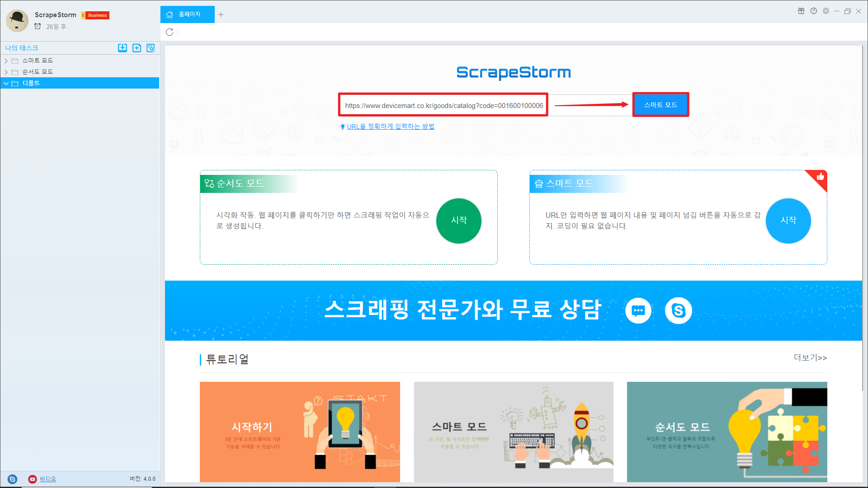Click the lightbulb icon before URL tip
This screenshot has width=868, height=488.
343,127
